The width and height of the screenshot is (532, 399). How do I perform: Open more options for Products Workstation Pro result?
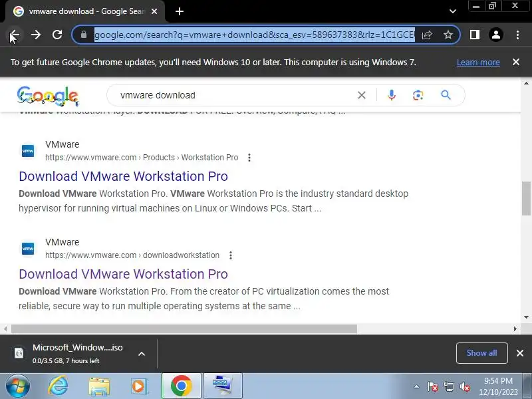click(249, 158)
